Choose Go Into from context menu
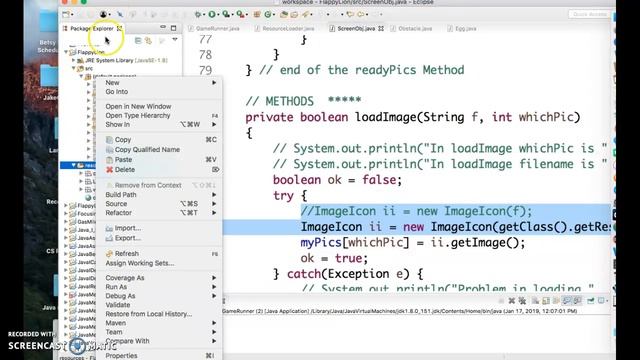Image resolution: width=640 pixels, height=360 pixels. tap(160, 92)
